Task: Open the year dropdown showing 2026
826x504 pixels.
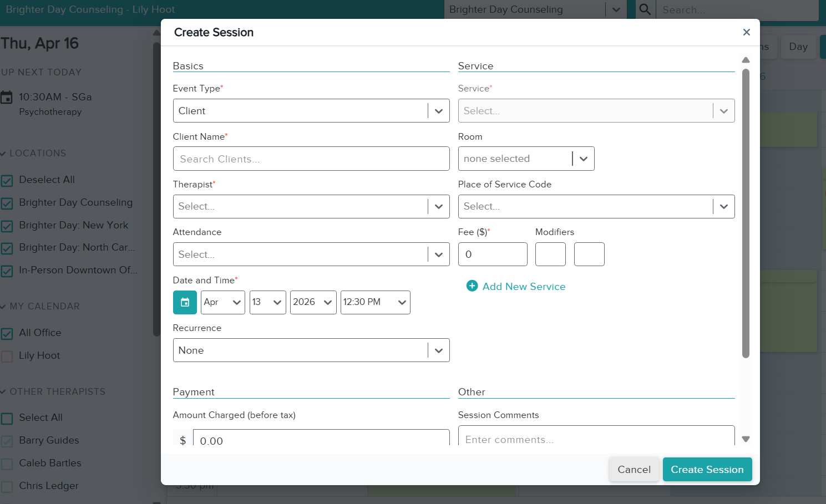Action: click(313, 302)
